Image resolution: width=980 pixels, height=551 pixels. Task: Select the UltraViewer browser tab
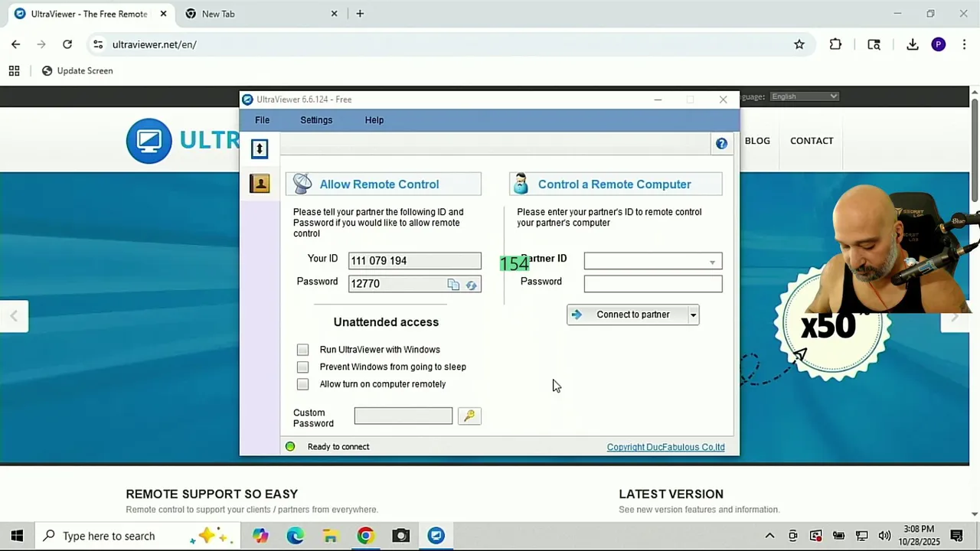[x=90, y=14]
